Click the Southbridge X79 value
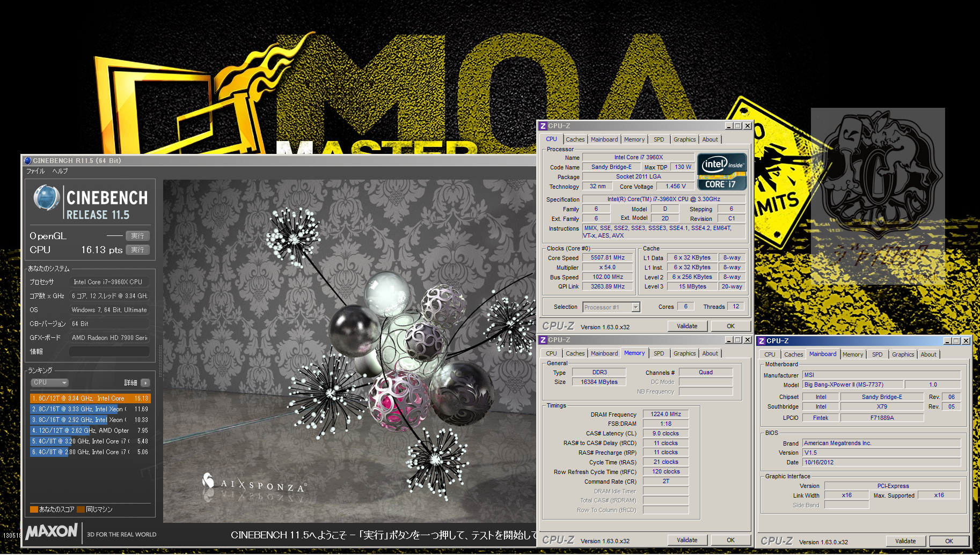The image size is (980, 555). coord(882,407)
